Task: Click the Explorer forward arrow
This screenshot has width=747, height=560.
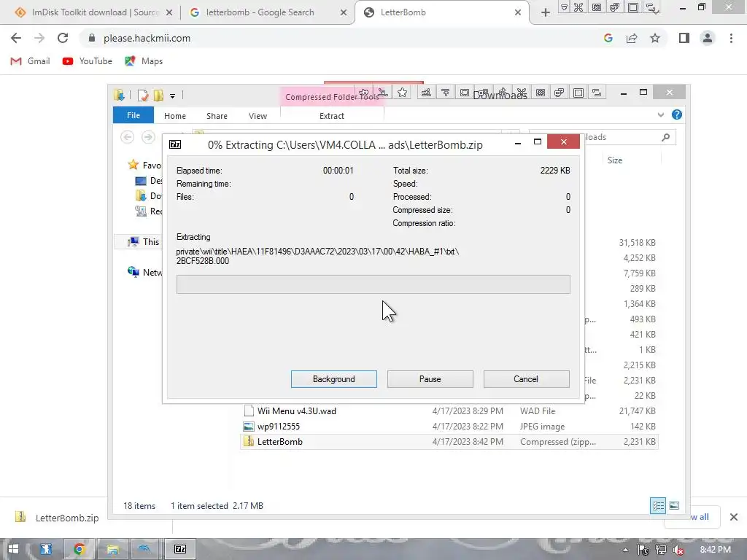Action: [x=148, y=137]
